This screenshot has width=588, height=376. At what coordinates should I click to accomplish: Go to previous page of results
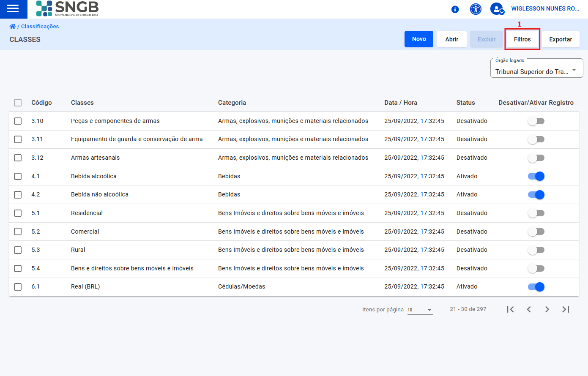[x=529, y=309]
